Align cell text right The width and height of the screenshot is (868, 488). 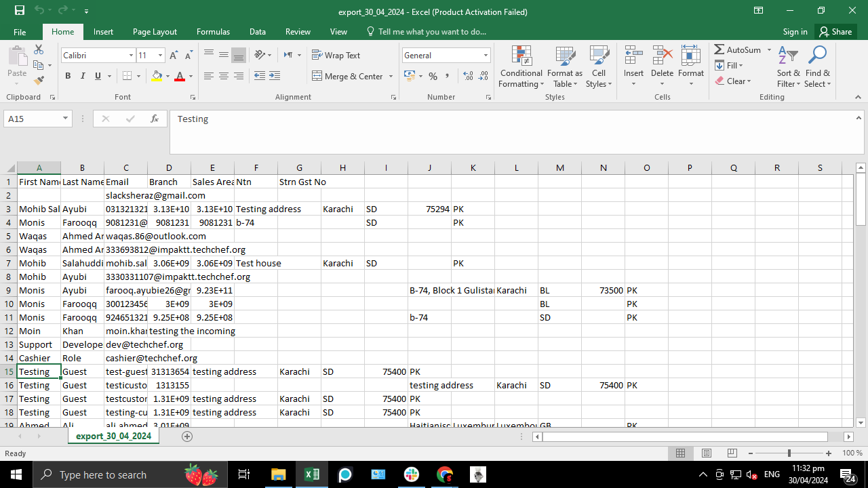click(x=238, y=76)
